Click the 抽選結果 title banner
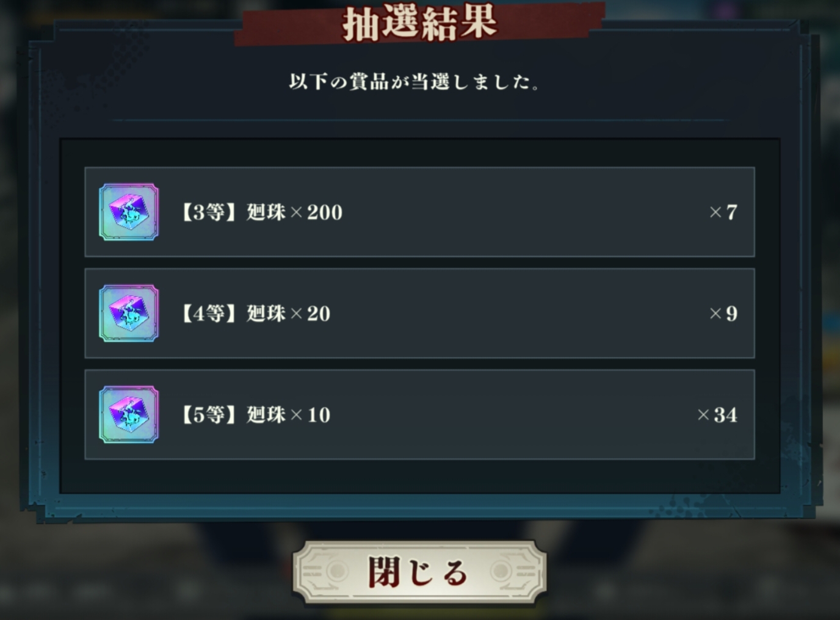 coord(420,23)
